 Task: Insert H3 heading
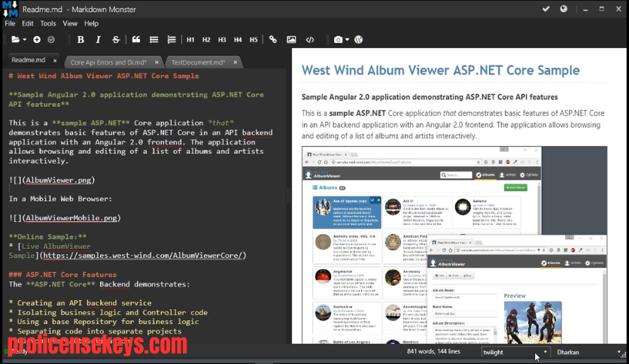pyautogui.click(x=222, y=40)
